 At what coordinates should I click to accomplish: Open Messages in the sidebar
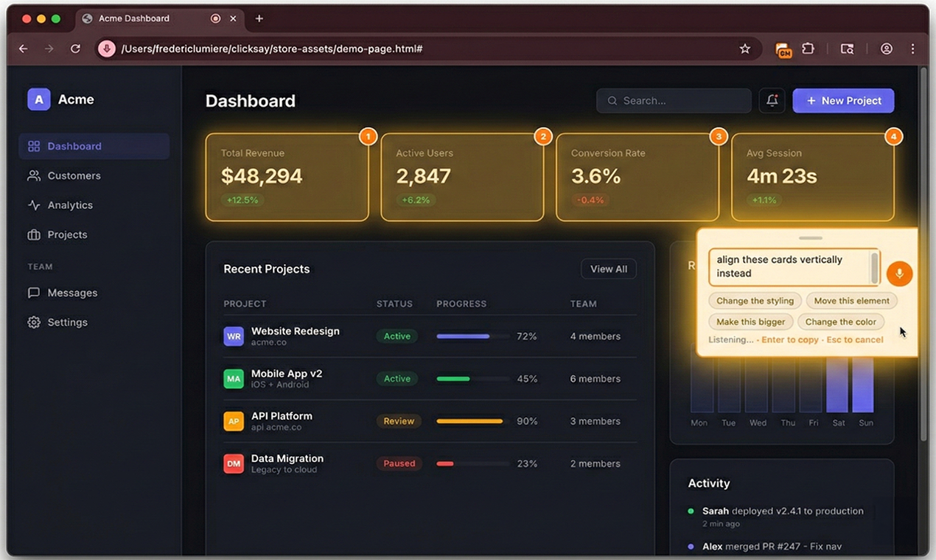click(94, 293)
